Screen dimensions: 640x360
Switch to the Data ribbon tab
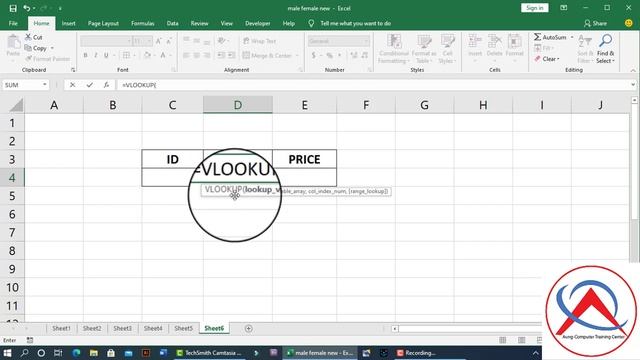pos(172,23)
